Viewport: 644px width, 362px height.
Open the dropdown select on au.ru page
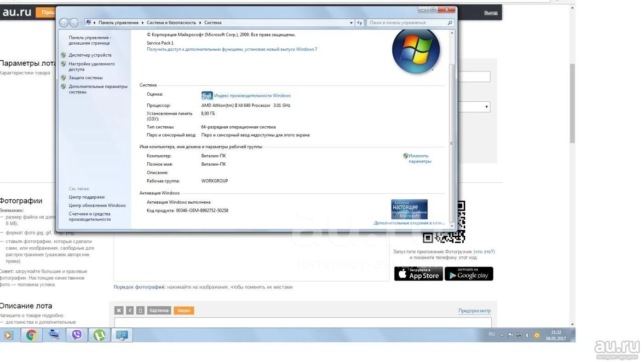click(x=473, y=107)
